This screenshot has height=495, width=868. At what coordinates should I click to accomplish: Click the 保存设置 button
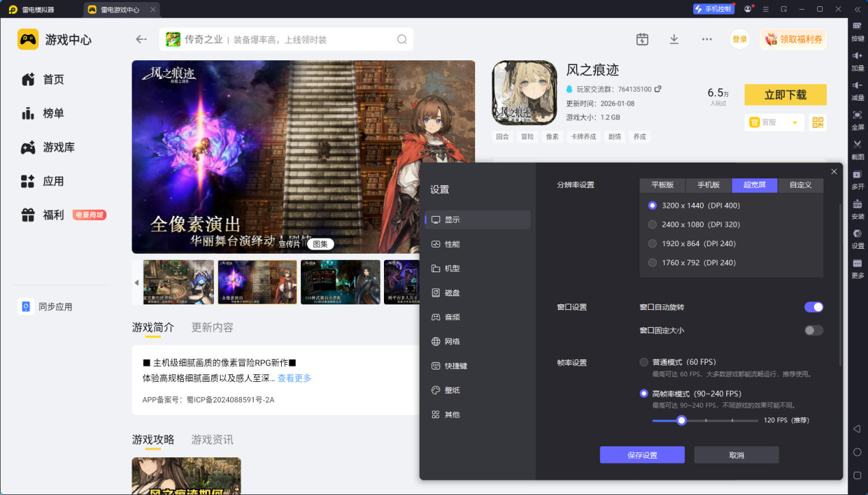point(642,455)
